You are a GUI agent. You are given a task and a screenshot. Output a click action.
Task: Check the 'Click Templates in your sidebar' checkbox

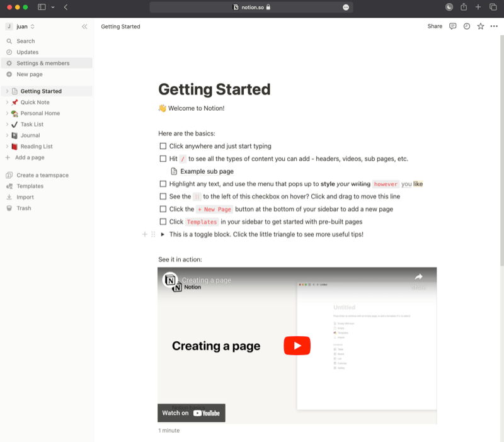(x=163, y=222)
